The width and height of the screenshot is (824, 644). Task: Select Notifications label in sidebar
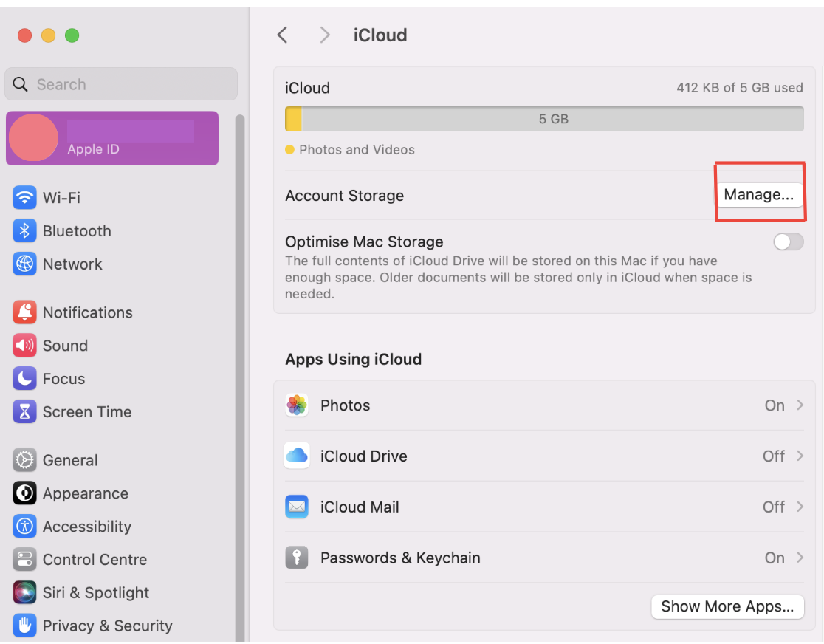point(87,312)
